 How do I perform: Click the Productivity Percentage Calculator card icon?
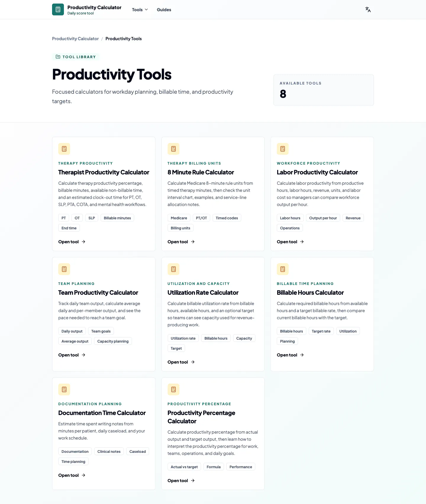(x=173, y=390)
